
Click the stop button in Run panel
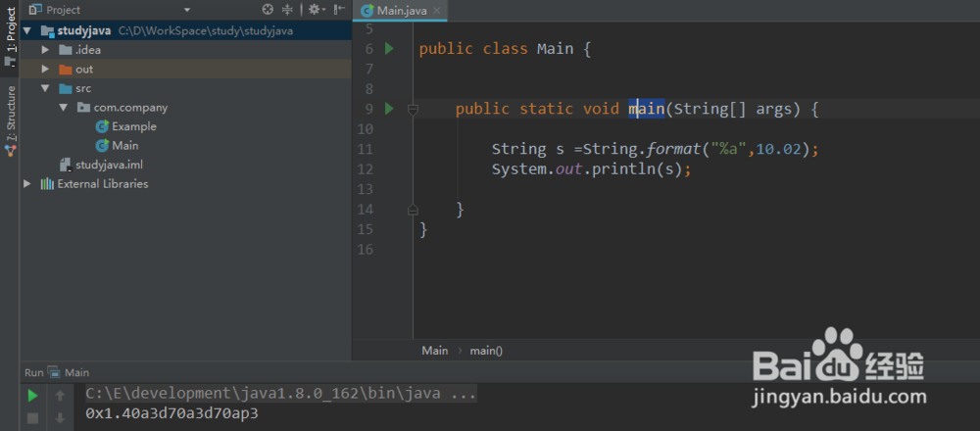click(32, 417)
